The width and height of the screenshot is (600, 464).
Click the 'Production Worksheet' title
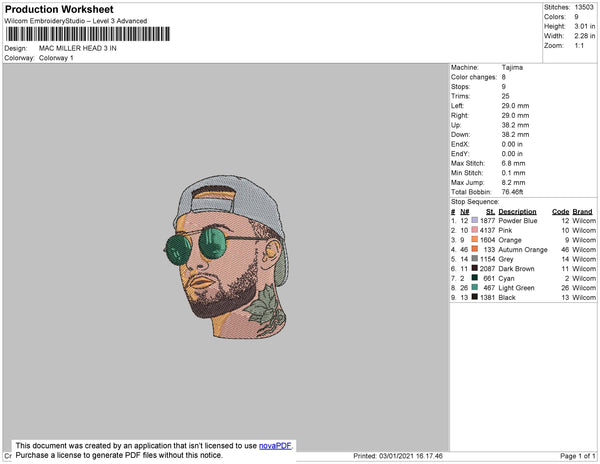[x=59, y=9]
